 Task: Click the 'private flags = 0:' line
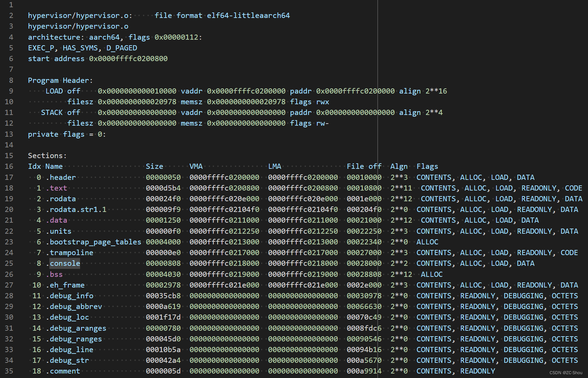67,134
